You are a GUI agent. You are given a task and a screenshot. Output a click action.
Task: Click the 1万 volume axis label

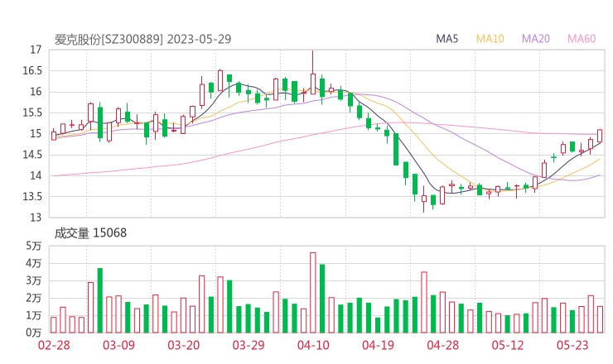pos(34,315)
